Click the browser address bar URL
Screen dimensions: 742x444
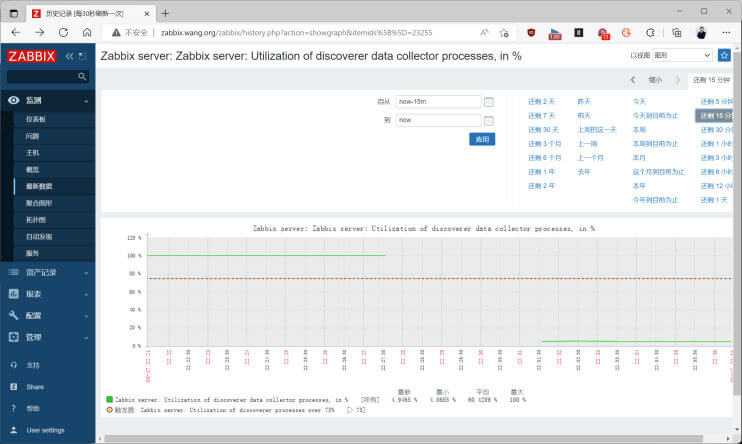click(x=296, y=33)
